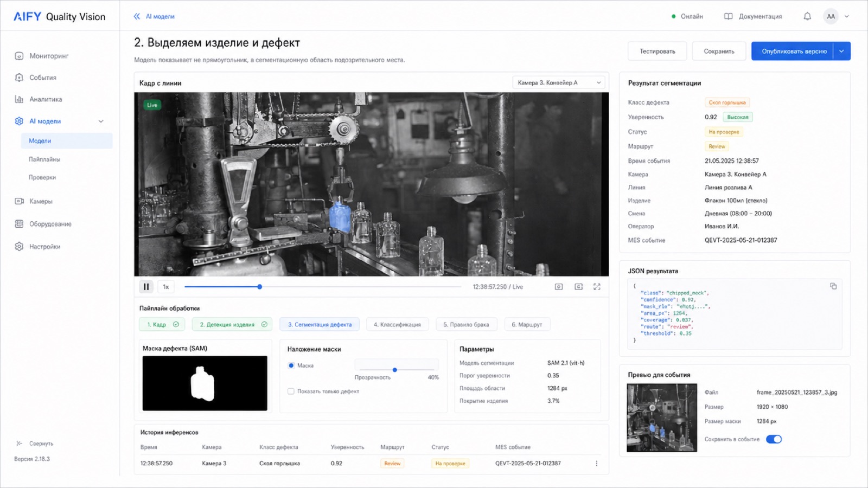
Task: Open the Камера 3. Конвейер А dropdown
Action: coord(559,82)
